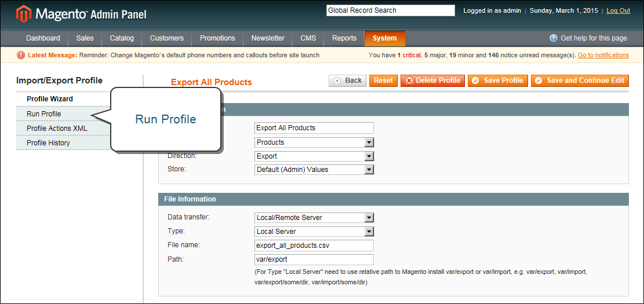The image size is (644, 304).
Task: Click the File name label
Action: coord(184,245)
